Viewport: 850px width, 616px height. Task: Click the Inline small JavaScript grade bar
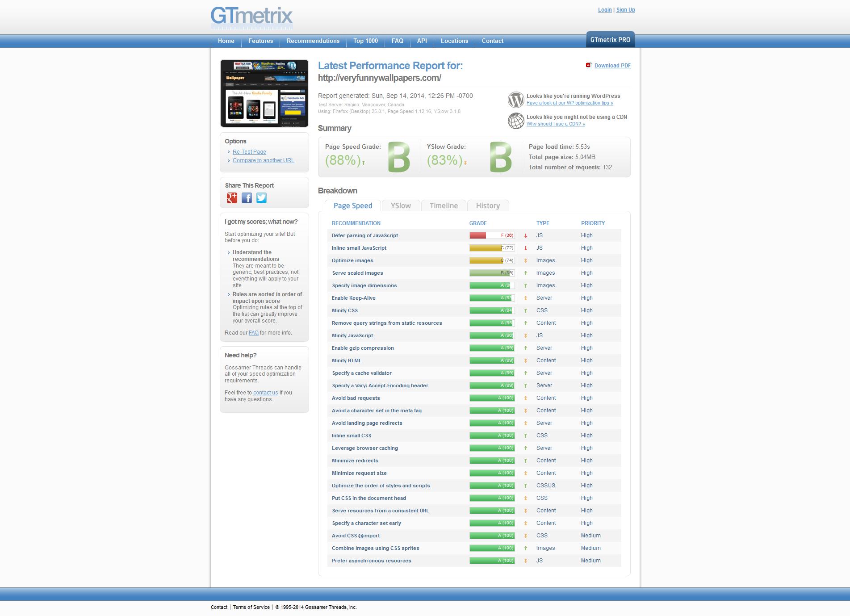[x=492, y=248]
